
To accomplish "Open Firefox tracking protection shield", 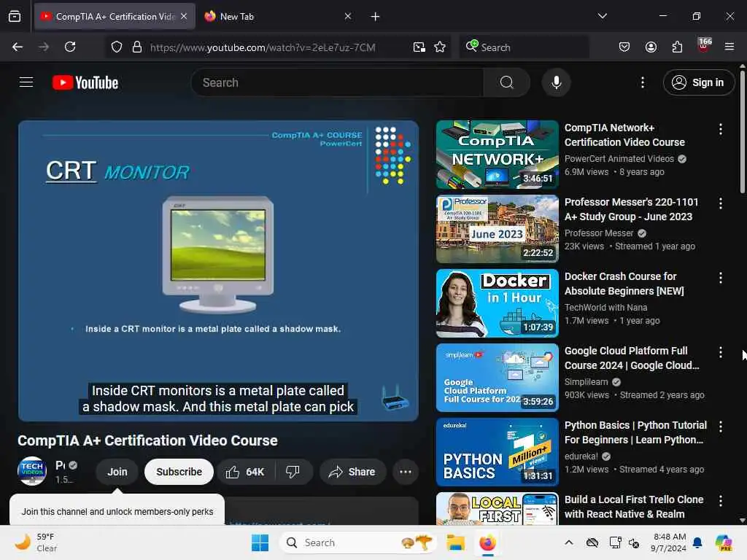I will pyautogui.click(x=116, y=47).
